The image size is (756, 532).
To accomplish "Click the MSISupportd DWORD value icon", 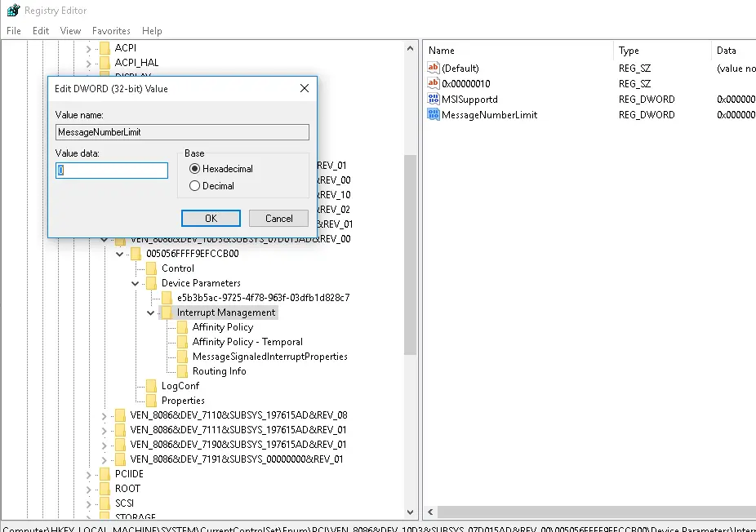I will coord(433,100).
